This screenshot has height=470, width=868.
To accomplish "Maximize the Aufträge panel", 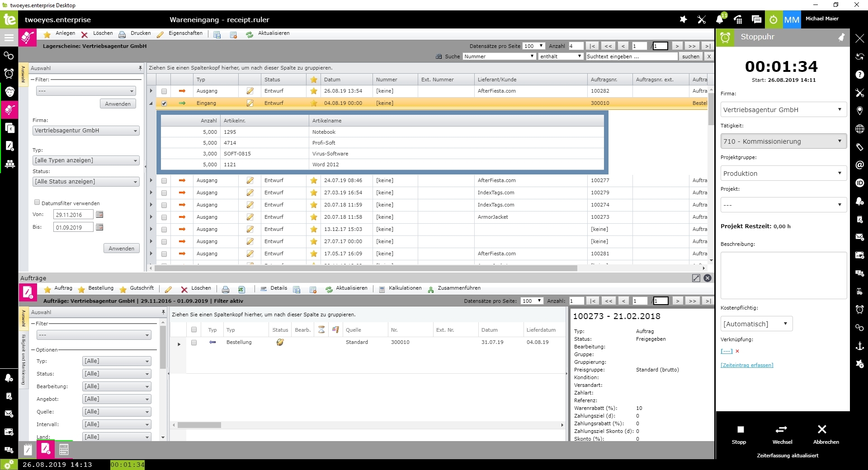I will [x=696, y=278].
